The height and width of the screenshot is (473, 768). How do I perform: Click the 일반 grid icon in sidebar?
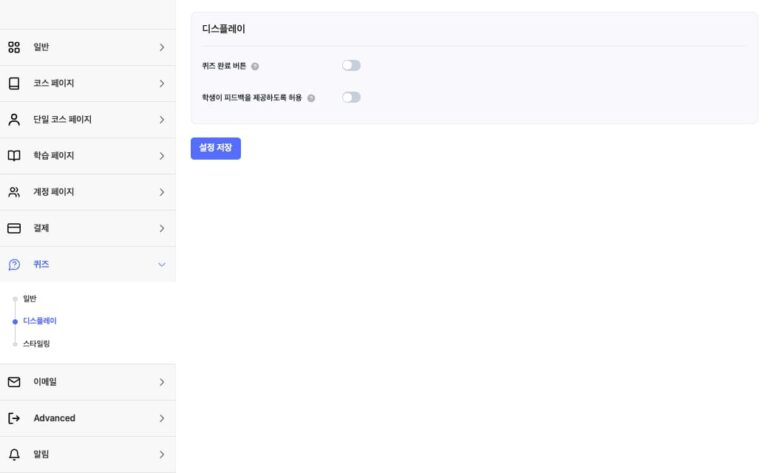[x=14, y=47]
